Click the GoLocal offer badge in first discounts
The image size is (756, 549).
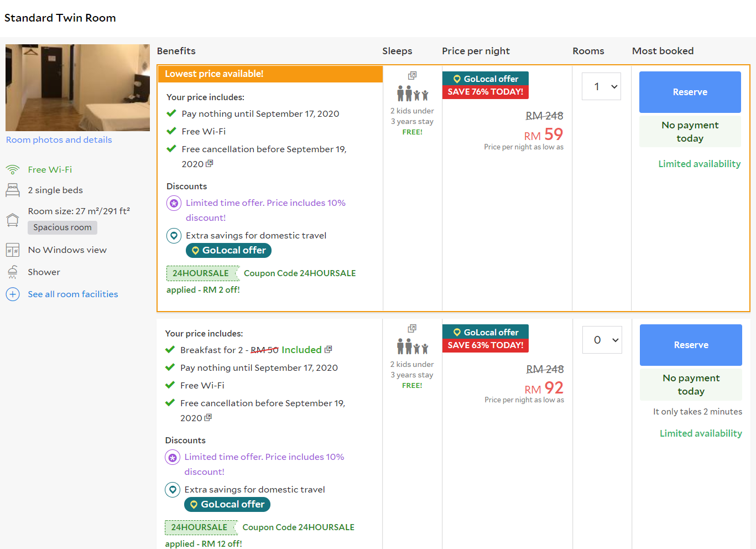coord(228,251)
